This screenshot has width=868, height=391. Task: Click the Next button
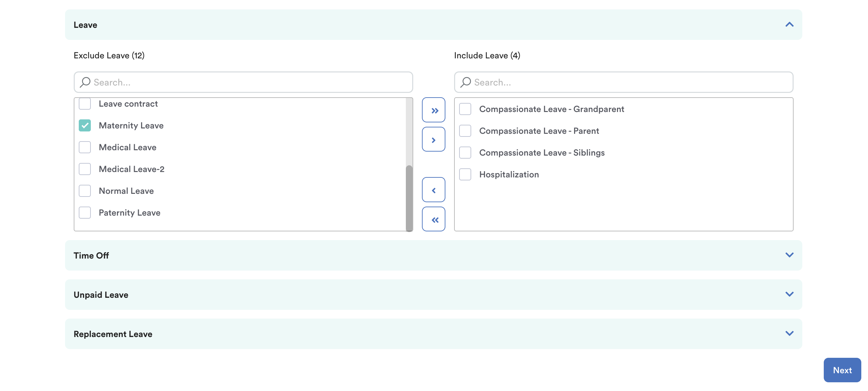tap(842, 370)
